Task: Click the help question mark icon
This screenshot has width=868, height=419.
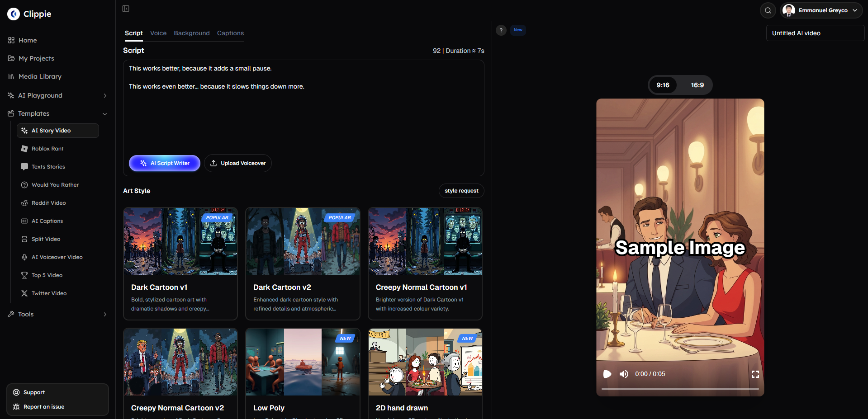Action: point(501,30)
